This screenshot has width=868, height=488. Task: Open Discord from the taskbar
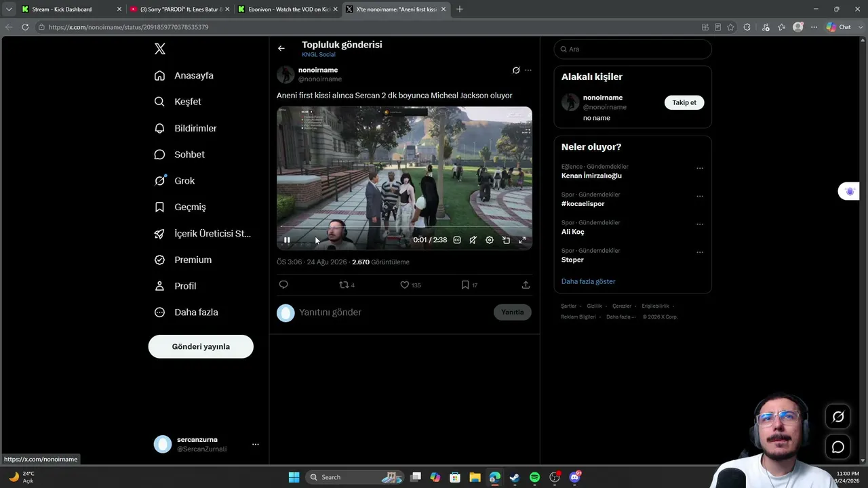click(x=575, y=477)
